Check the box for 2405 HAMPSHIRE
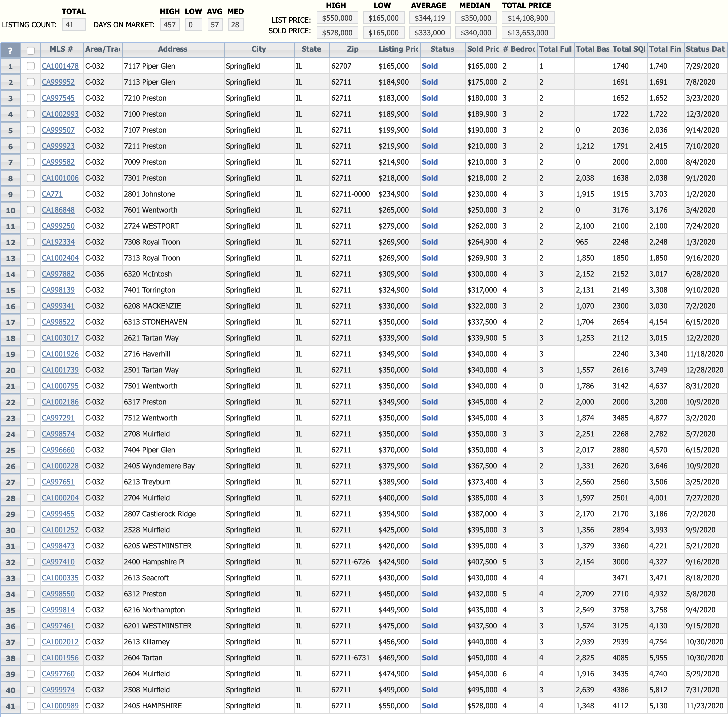 (x=31, y=706)
